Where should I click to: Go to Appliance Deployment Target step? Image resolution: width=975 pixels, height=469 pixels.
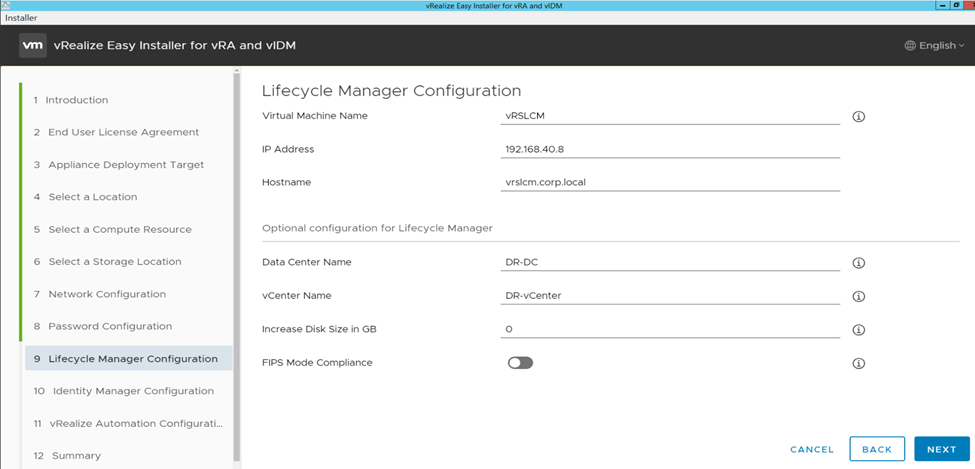pos(119,165)
